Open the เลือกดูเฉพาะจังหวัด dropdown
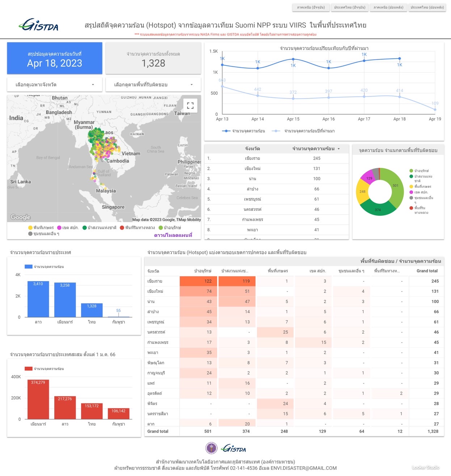This screenshot has width=451, height=476. tap(55, 85)
